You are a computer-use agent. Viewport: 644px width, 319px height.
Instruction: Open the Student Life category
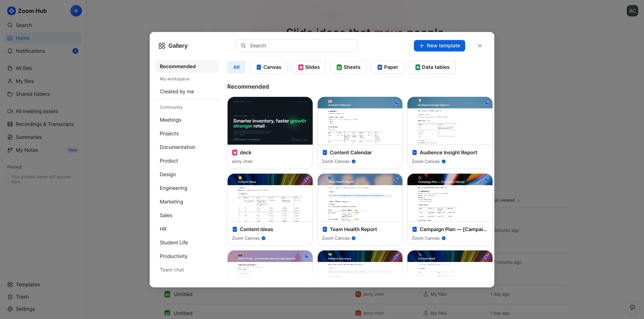click(187, 243)
